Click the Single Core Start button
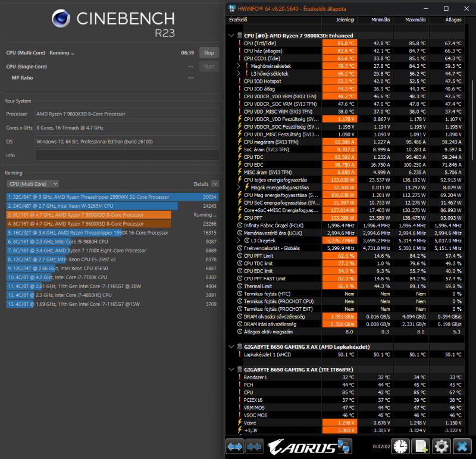 tap(209, 67)
